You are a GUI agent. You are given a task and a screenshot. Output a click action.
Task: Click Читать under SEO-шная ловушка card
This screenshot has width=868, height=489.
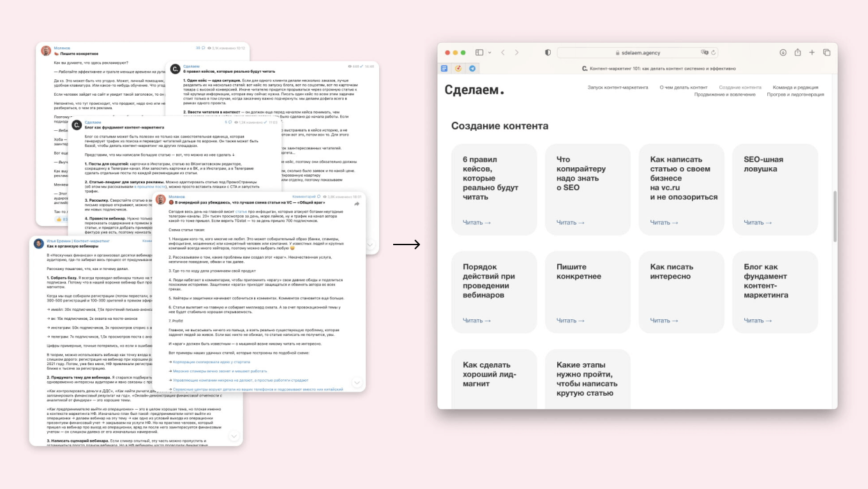click(758, 223)
